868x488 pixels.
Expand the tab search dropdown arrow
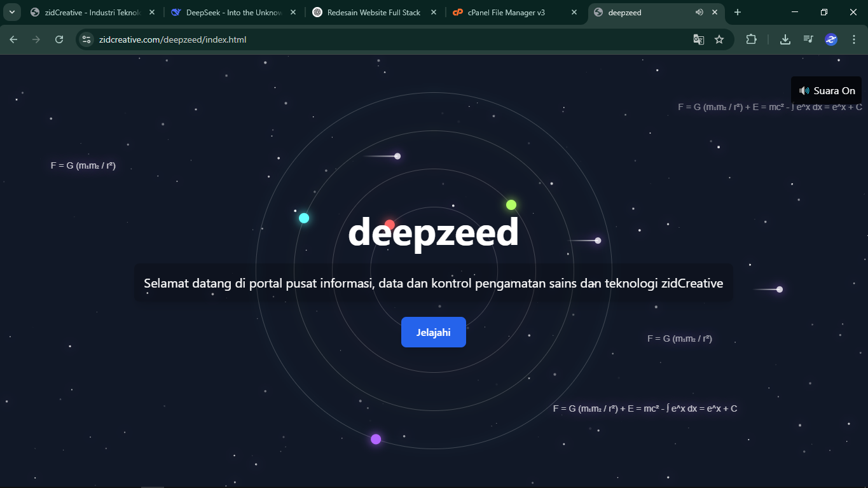[11, 12]
